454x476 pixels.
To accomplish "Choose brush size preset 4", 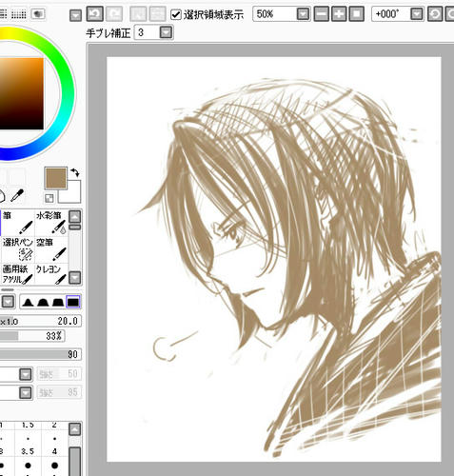I will [54, 459].
